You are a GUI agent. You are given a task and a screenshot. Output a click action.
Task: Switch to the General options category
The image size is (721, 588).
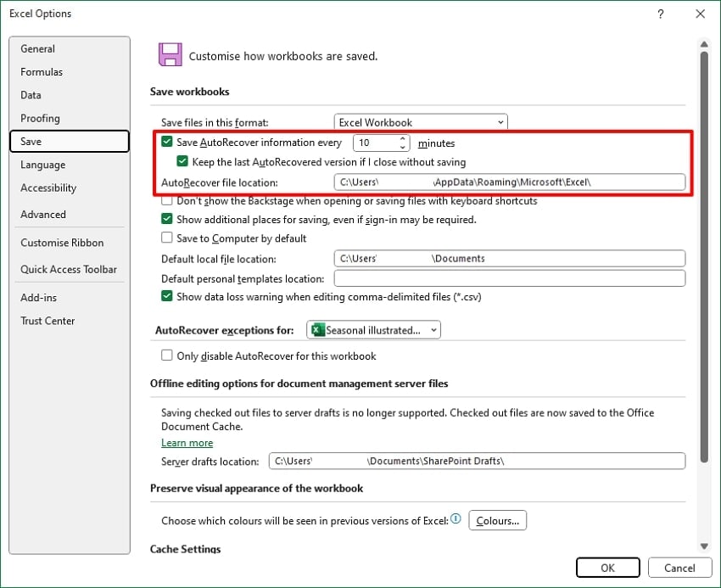37,48
